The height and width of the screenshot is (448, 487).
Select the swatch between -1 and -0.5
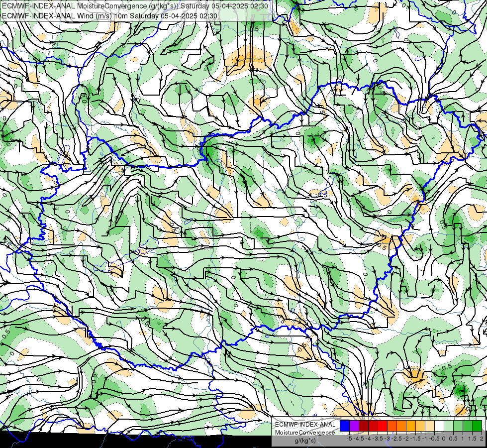(x=430, y=426)
